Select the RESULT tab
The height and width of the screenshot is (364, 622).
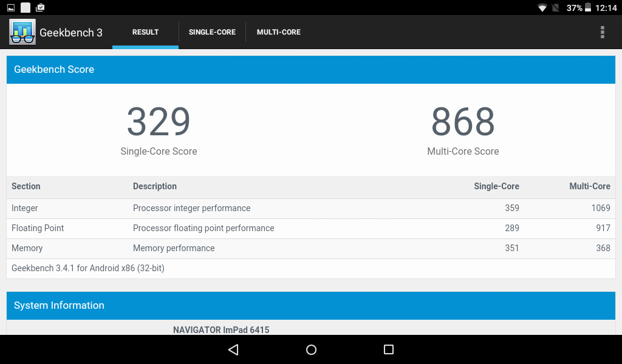pyautogui.click(x=146, y=32)
